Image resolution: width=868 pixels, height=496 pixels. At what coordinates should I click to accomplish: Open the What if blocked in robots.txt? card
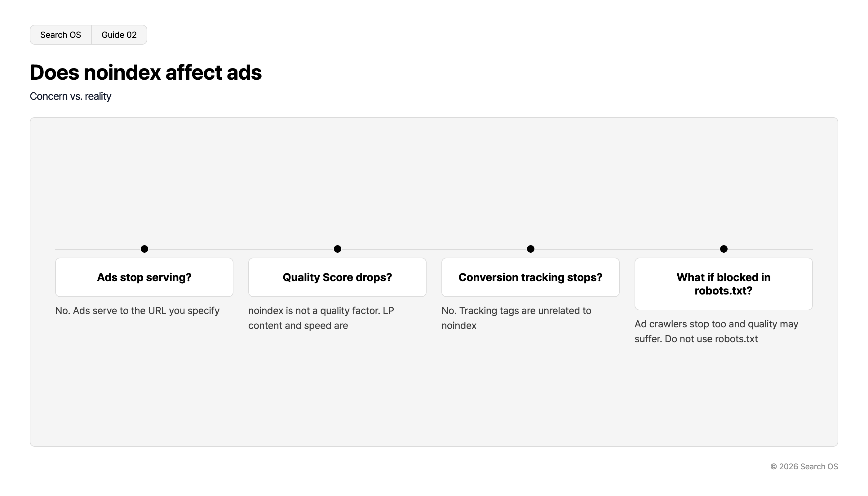pyautogui.click(x=724, y=284)
